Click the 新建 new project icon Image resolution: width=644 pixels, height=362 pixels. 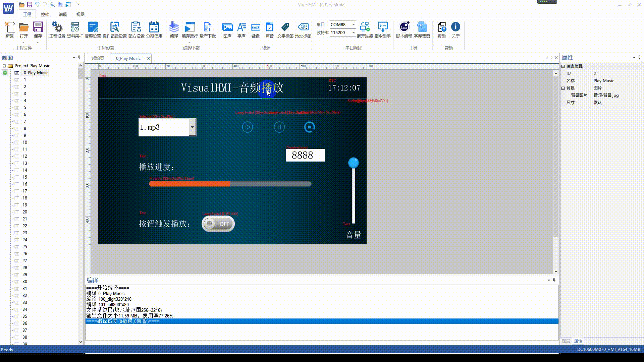pos(10,30)
